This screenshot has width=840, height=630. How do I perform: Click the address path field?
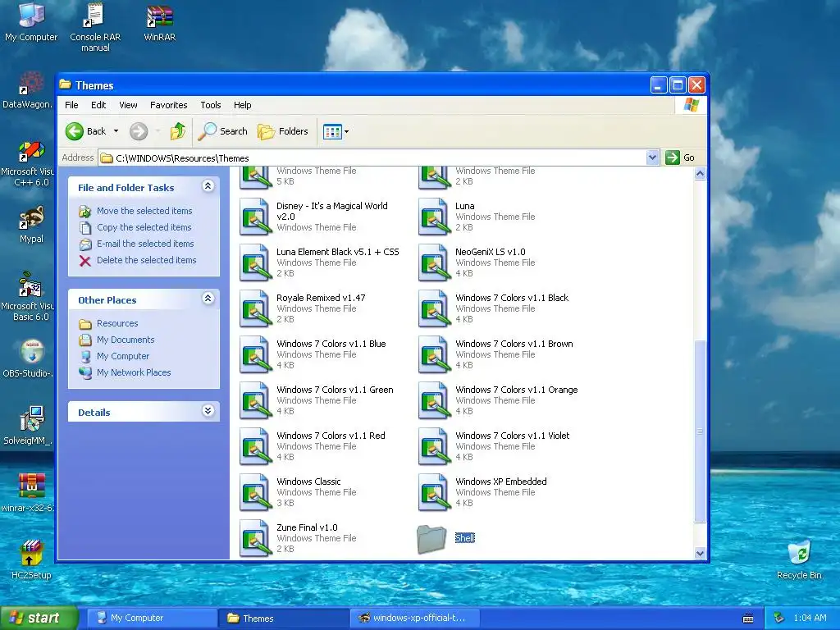pos(373,158)
